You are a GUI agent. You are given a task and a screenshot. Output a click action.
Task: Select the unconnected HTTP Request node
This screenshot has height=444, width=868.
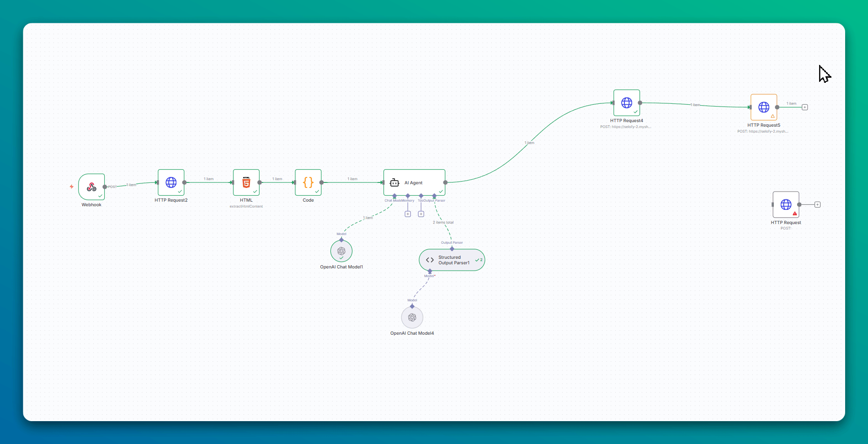click(x=786, y=204)
